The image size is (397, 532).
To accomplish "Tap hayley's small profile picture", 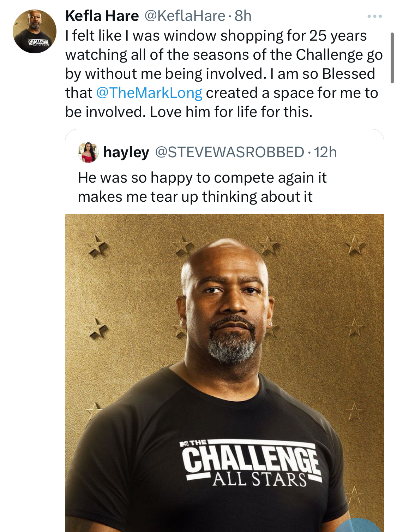I will (88, 152).
